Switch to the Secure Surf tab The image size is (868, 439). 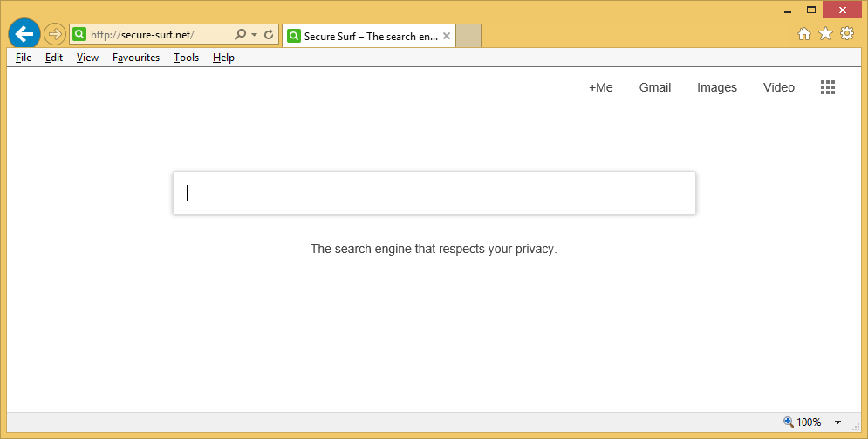(369, 36)
